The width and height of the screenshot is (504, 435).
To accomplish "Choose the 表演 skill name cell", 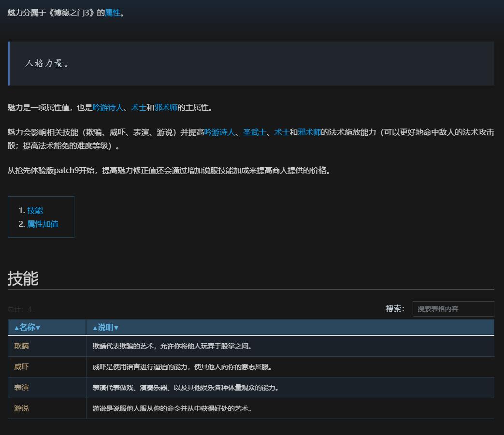I will pyautogui.click(x=22, y=388).
